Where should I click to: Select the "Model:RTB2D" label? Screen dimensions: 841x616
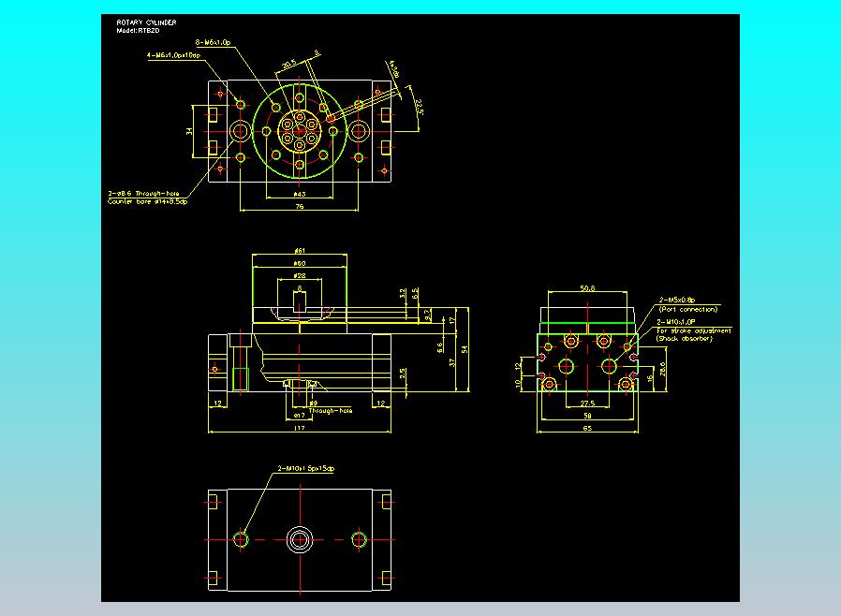[x=138, y=31]
